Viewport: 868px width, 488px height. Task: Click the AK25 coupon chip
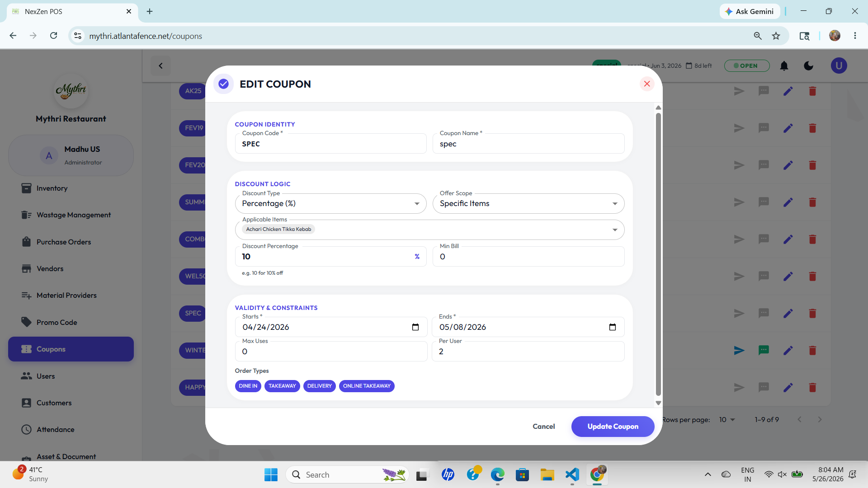pos(193,91)
